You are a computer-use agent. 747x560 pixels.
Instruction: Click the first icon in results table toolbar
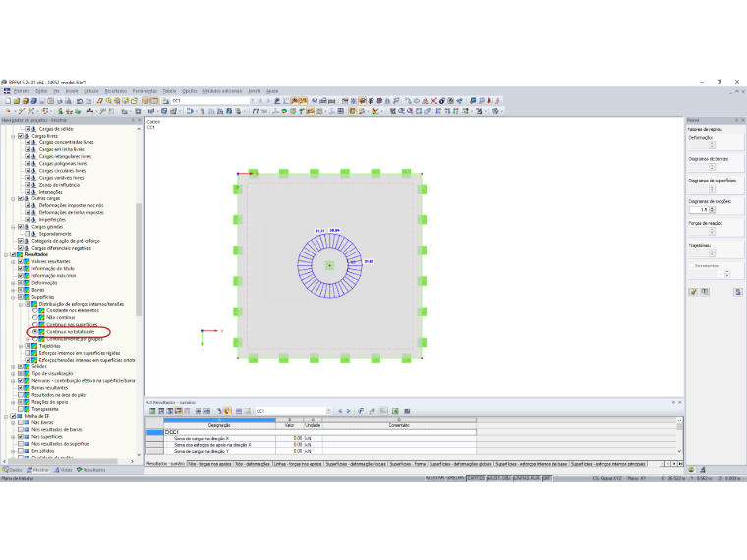[x=152, y=411]
